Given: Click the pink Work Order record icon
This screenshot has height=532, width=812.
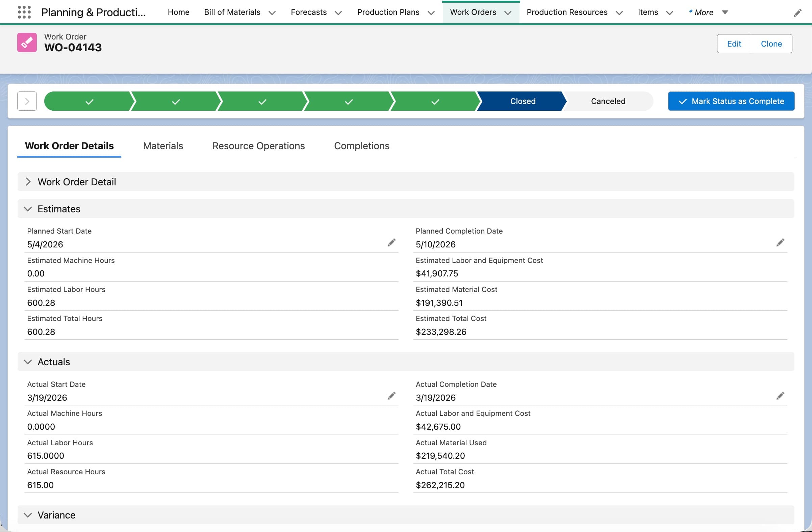Looking at the screenshot, I should tap(27, 42).
